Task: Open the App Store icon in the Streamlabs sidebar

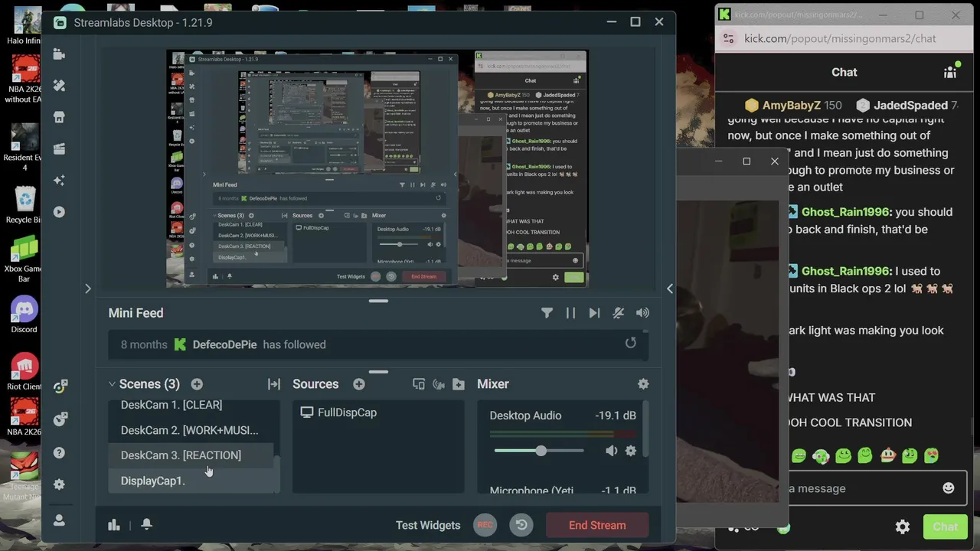Action: tap(59, 117)
